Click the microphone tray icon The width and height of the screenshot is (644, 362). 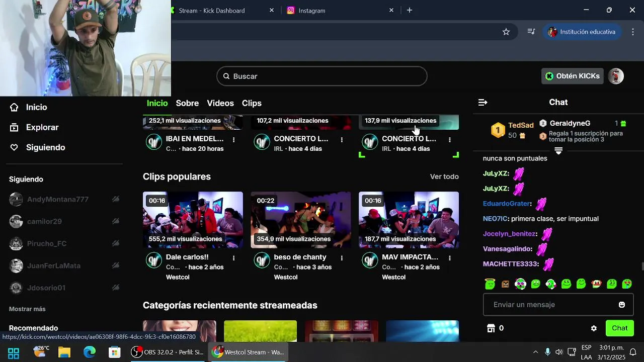pyautogui.click(x=547, y=352)
